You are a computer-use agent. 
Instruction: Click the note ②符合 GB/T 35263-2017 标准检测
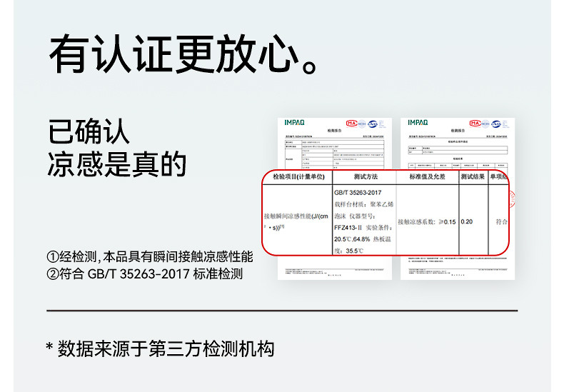pyautogui.click(x=145, y=274)
